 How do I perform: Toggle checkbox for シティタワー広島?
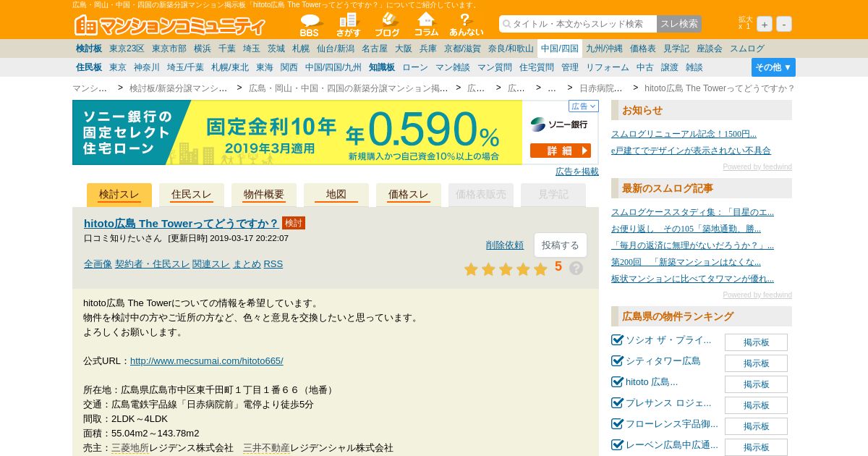click(617, 360)
